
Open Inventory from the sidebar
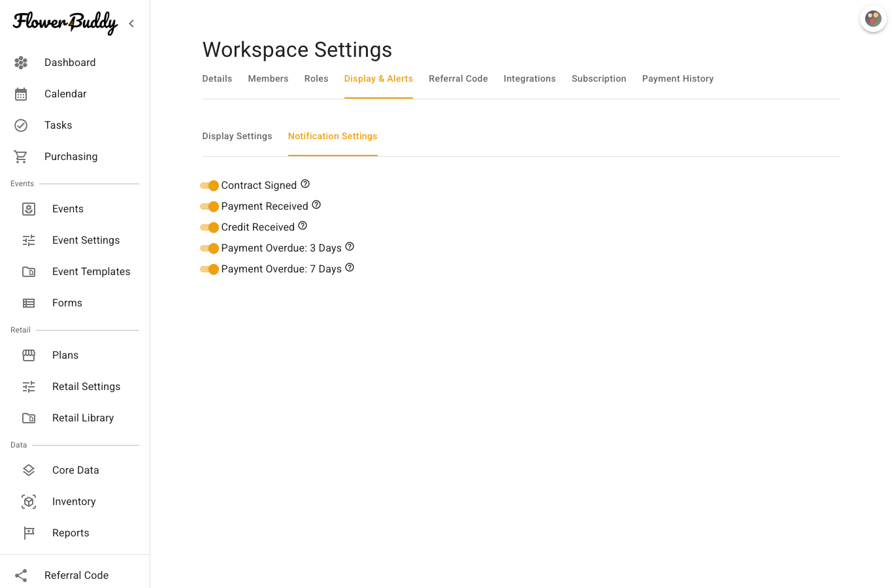[x=75, y=502]
